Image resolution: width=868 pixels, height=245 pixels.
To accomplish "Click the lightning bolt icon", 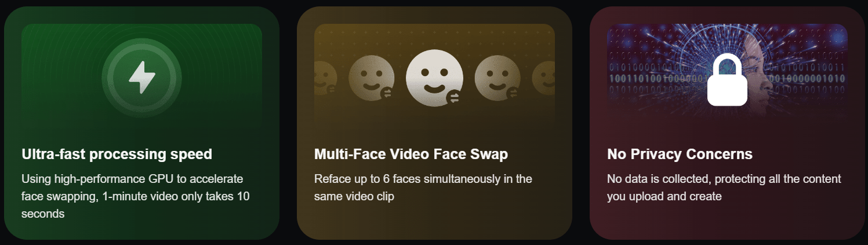I will tap(141, 77).
